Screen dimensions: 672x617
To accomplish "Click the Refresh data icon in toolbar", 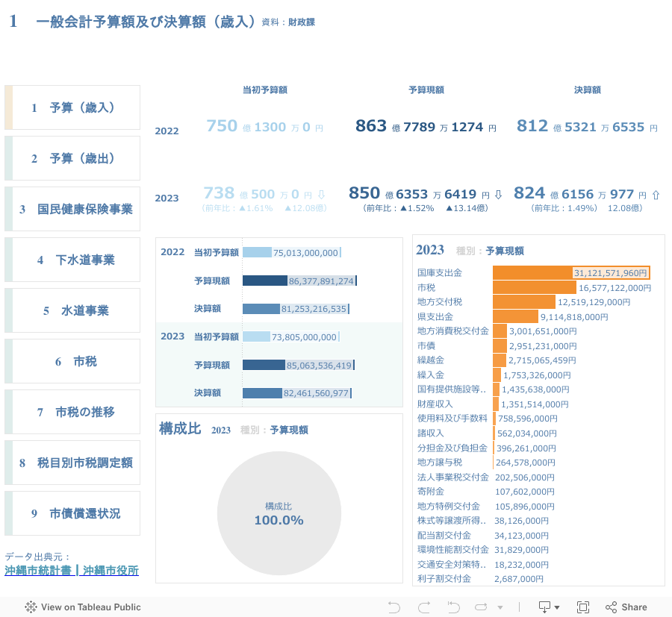I will click(482, 607).
